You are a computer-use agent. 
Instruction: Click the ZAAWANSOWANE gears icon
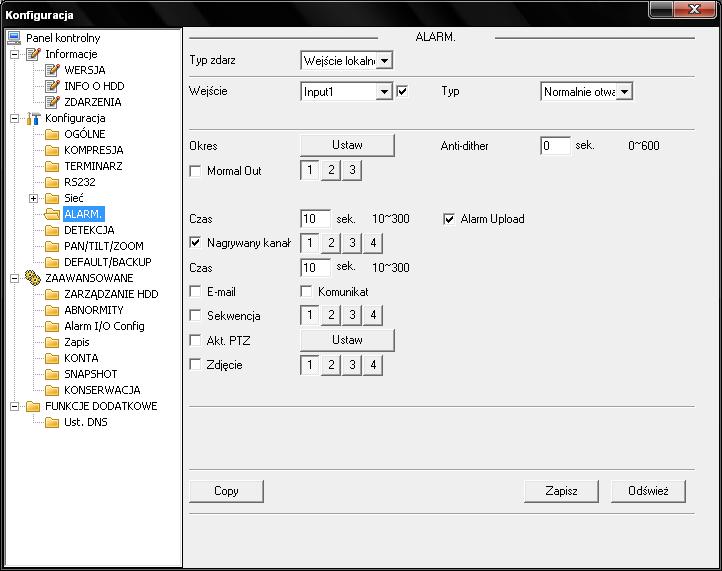point(34,278)
